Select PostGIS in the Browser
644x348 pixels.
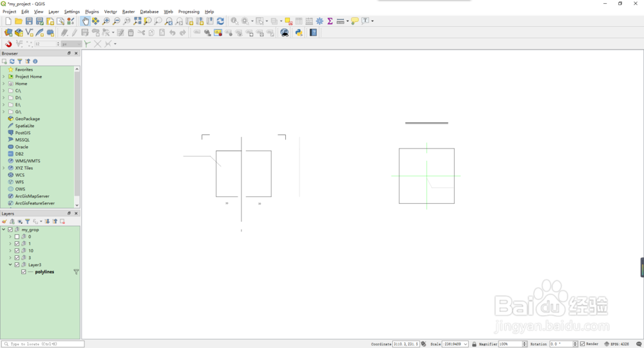point(23,133)
